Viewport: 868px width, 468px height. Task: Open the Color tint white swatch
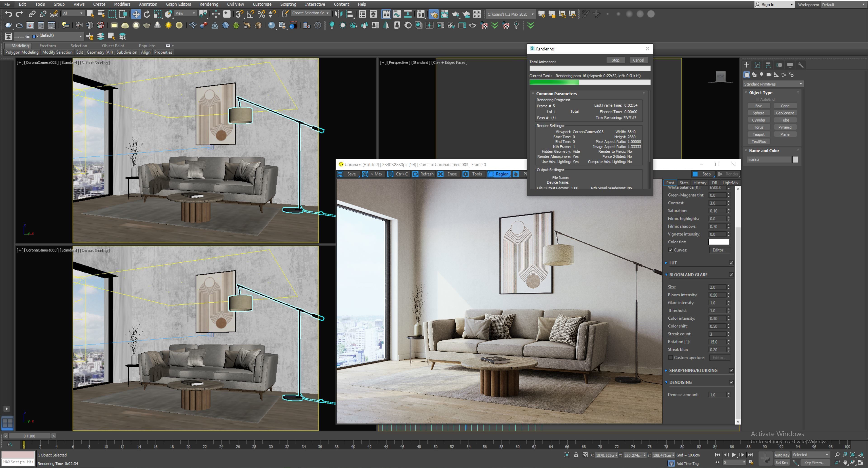[x=719, y=242]
